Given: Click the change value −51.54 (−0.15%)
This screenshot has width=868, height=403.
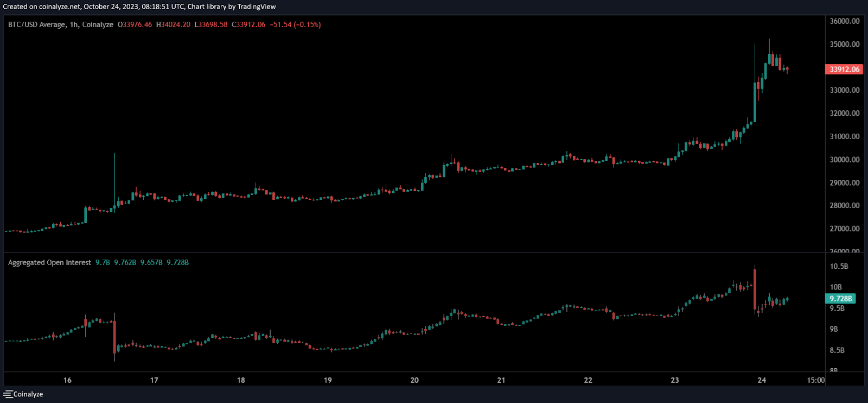Looking at the screenshot, I should (x=295, y=24).
